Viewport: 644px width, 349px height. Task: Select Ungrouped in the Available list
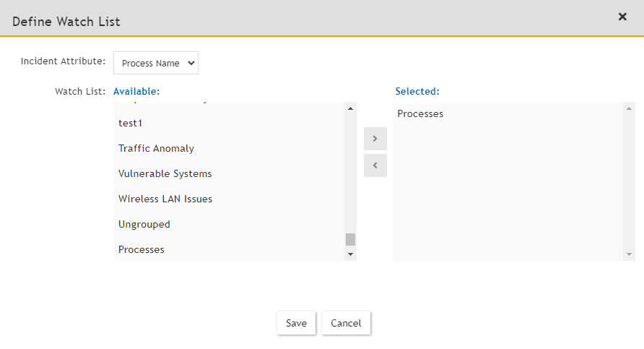[144, 224]
